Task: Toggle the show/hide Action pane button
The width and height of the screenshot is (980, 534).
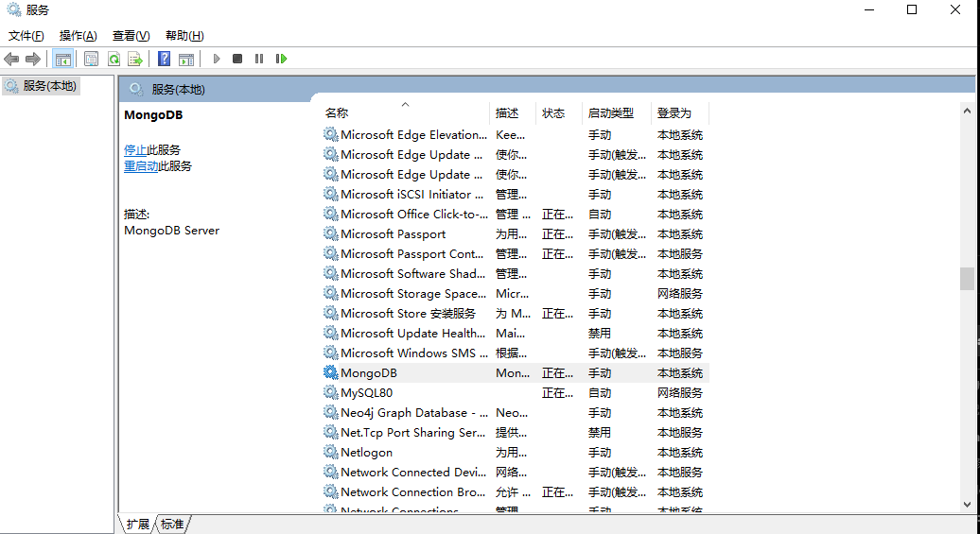Action: [186, 59]
